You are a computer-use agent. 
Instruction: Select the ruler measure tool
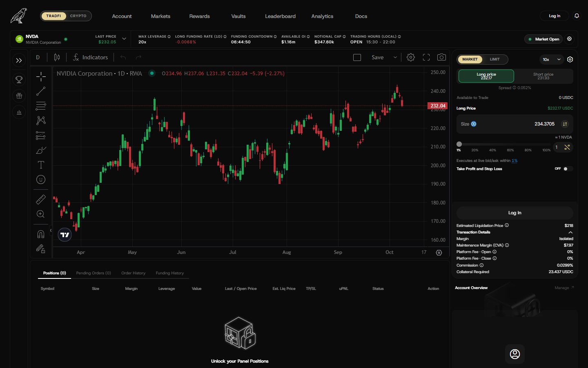(41, 199)
